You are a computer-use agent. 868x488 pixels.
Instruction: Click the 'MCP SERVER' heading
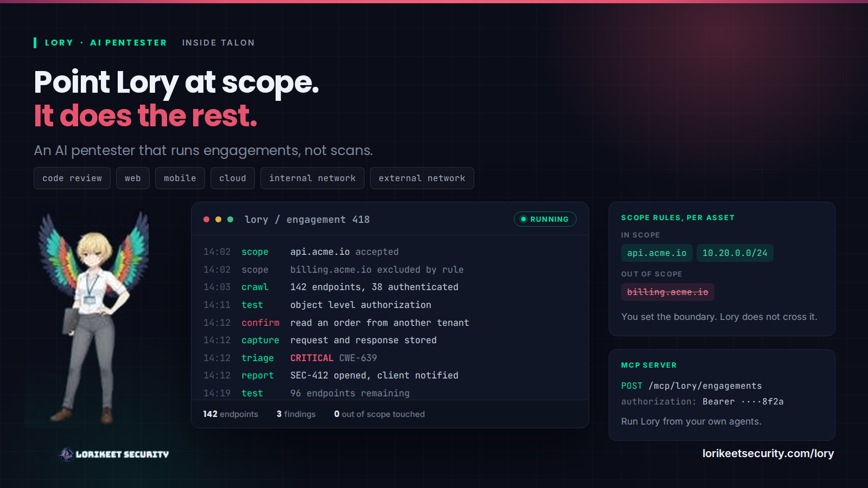[649, 365]
